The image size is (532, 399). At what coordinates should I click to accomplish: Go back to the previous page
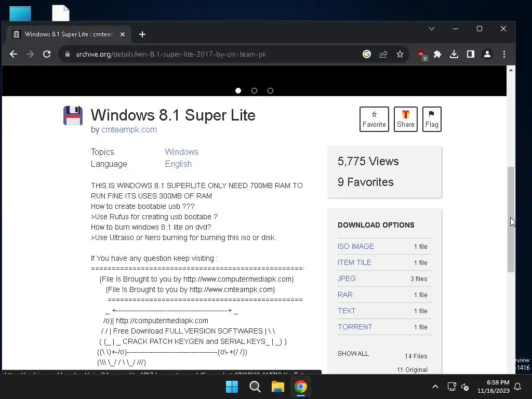[14, 54]
